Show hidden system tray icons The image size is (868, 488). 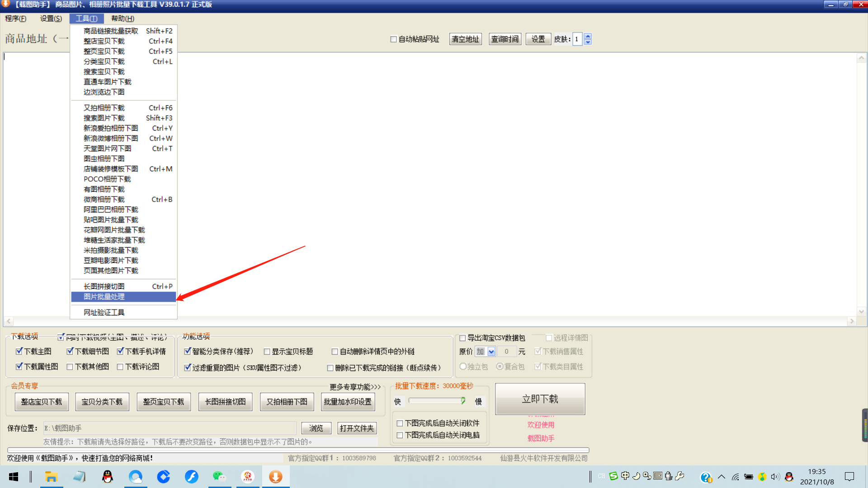722,477
